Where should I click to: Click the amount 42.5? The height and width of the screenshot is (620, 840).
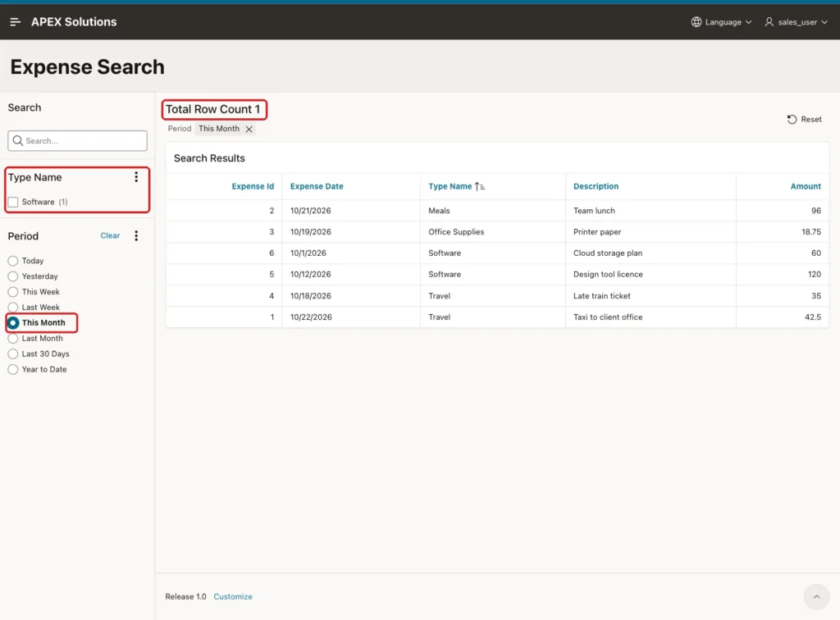pos(813,317)
